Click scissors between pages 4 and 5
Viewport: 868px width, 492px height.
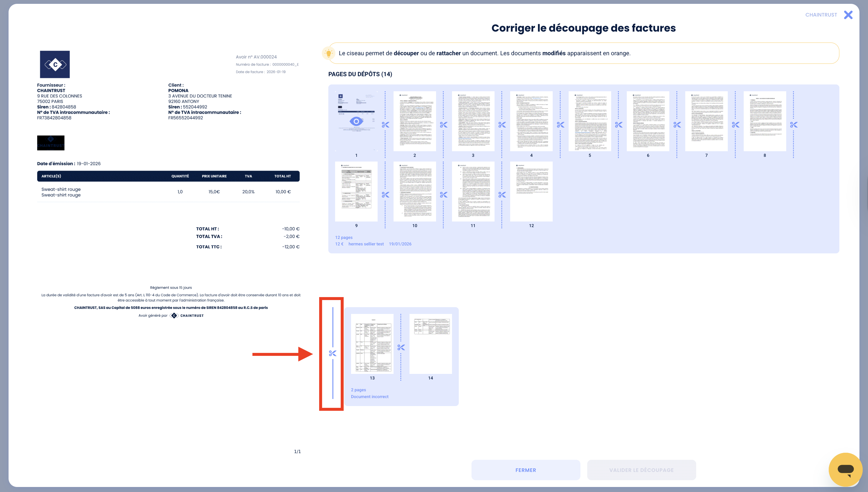[560, 125]
